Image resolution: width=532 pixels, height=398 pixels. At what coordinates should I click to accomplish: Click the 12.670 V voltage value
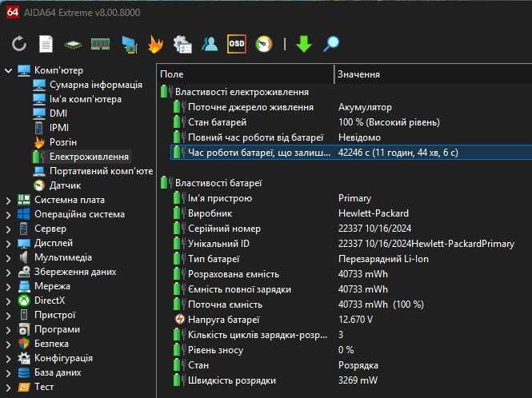[355, 320]
